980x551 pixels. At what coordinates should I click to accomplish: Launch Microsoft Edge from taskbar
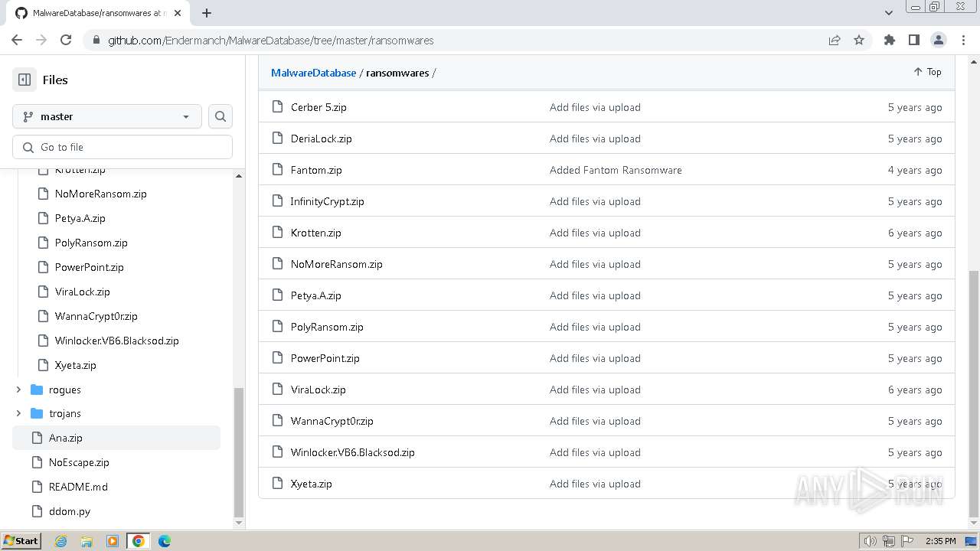165,541
